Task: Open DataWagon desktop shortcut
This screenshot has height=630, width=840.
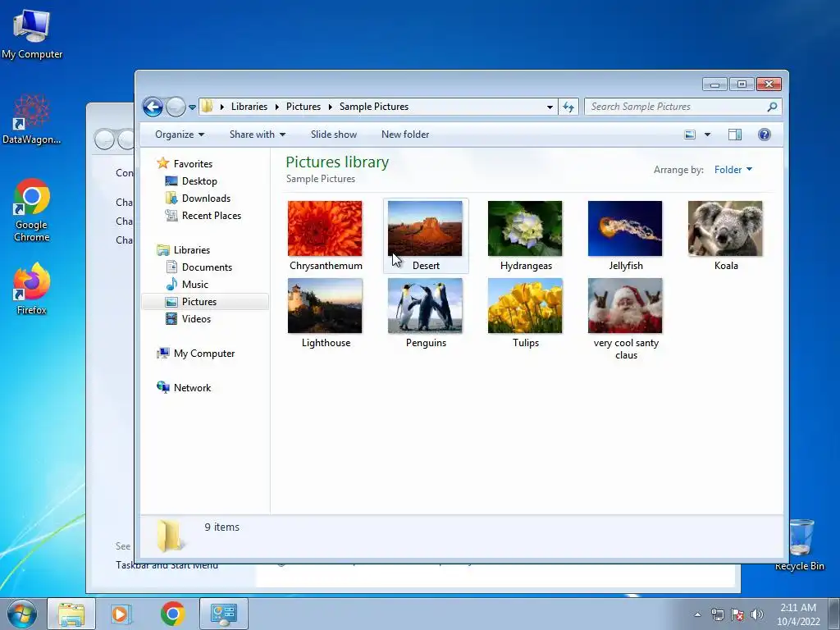Action: coord(31,119)
